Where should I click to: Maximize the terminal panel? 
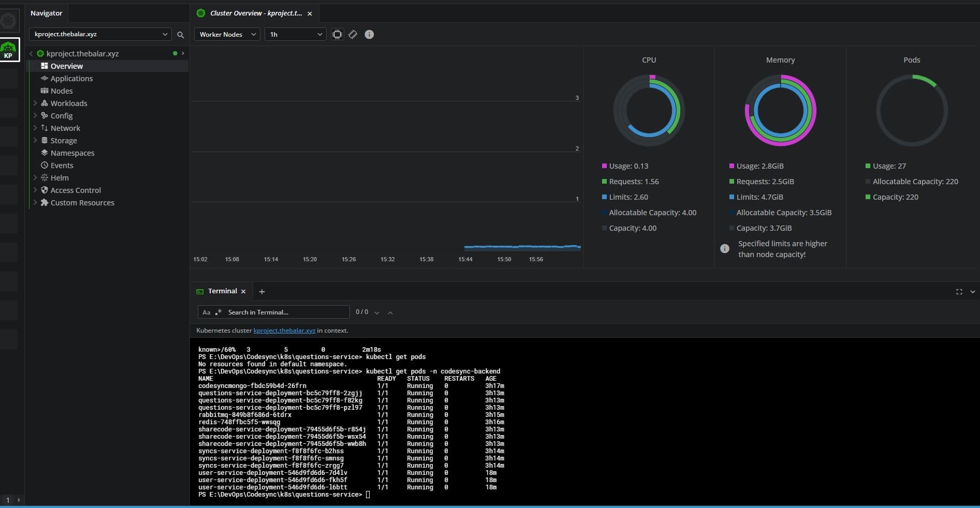click(959, 292)
